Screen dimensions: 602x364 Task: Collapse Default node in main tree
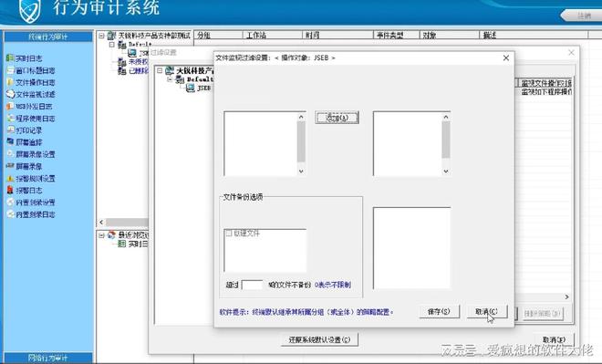(112, 45)
